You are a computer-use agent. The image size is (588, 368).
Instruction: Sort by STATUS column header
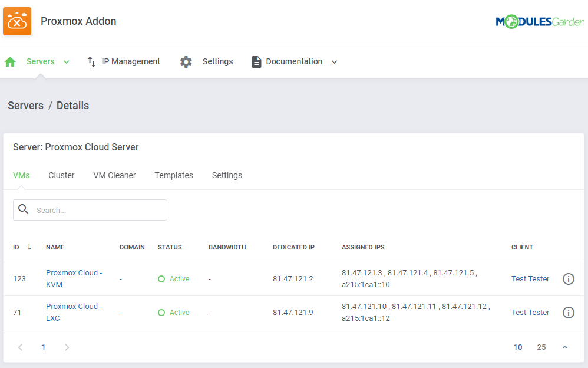(x=170, y=247)
